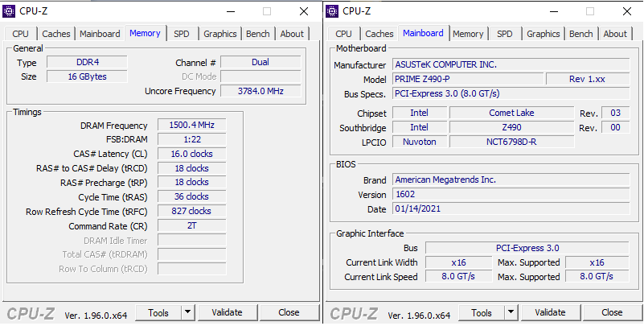Open SPD tab in left CPU-Z window
The width and height of the screenshot is (644, 326).
pos(182,34)
